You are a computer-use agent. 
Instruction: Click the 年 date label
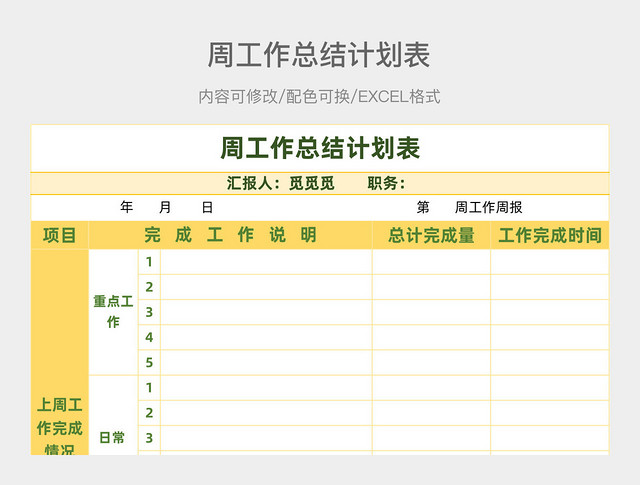(x=127, y=207)
